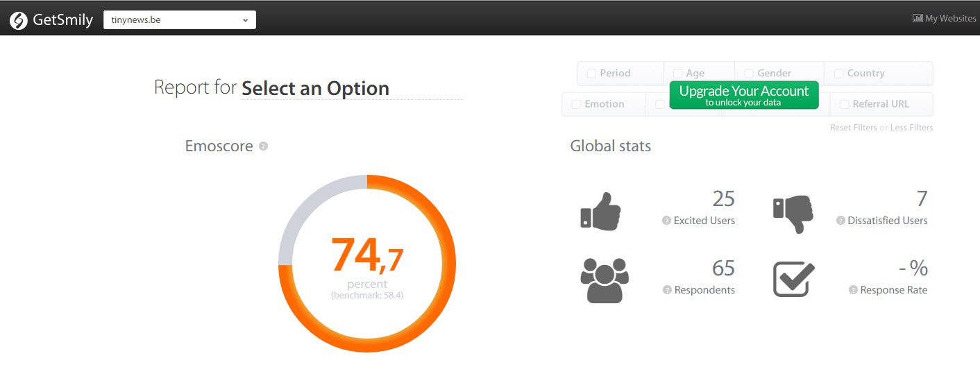
Task: Enable the Period filter checkbox
Action: 591,73
